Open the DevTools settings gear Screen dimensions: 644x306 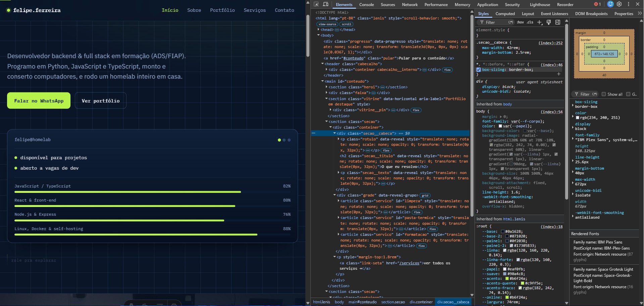[619, 4]
